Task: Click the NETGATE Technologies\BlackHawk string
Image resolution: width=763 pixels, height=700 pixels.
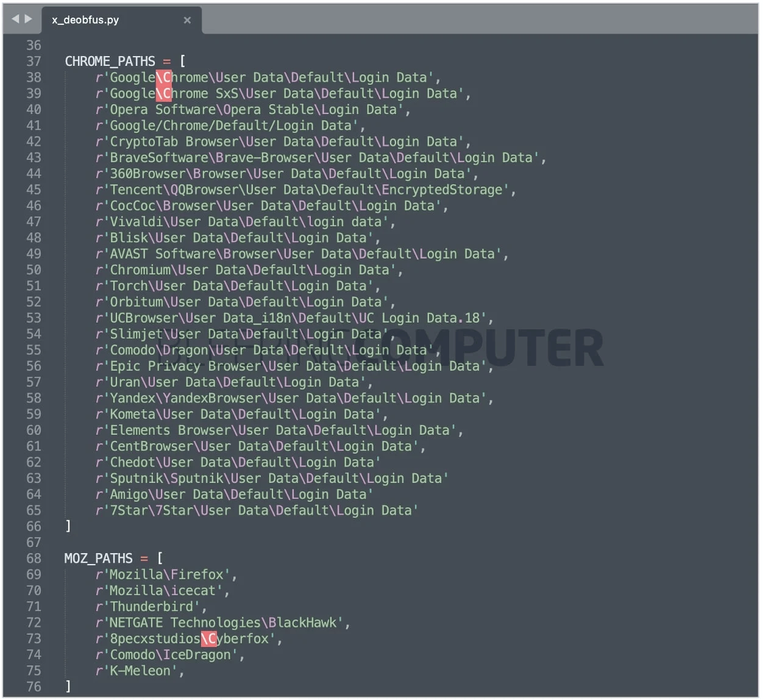Action: coord(220,623)
